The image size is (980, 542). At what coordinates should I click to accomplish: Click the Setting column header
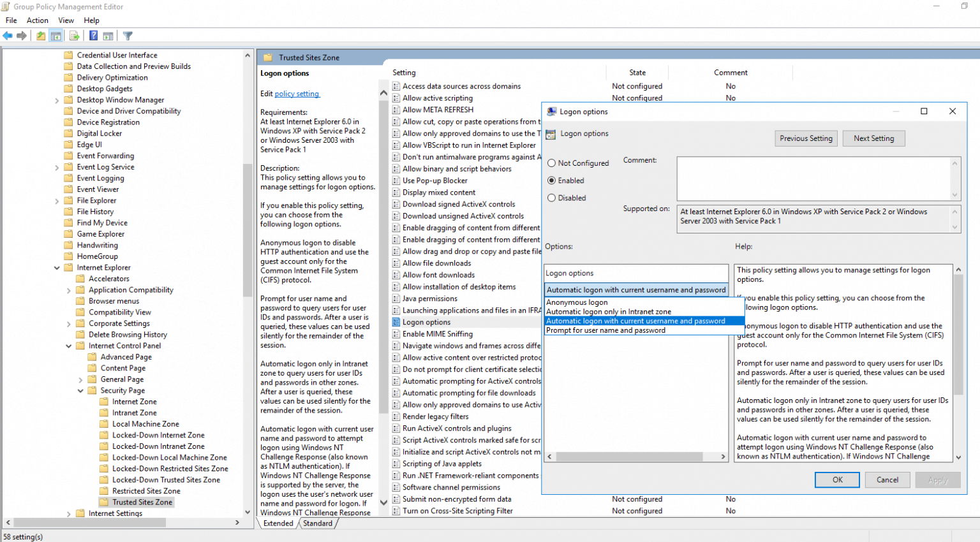(x=404, y=73)
